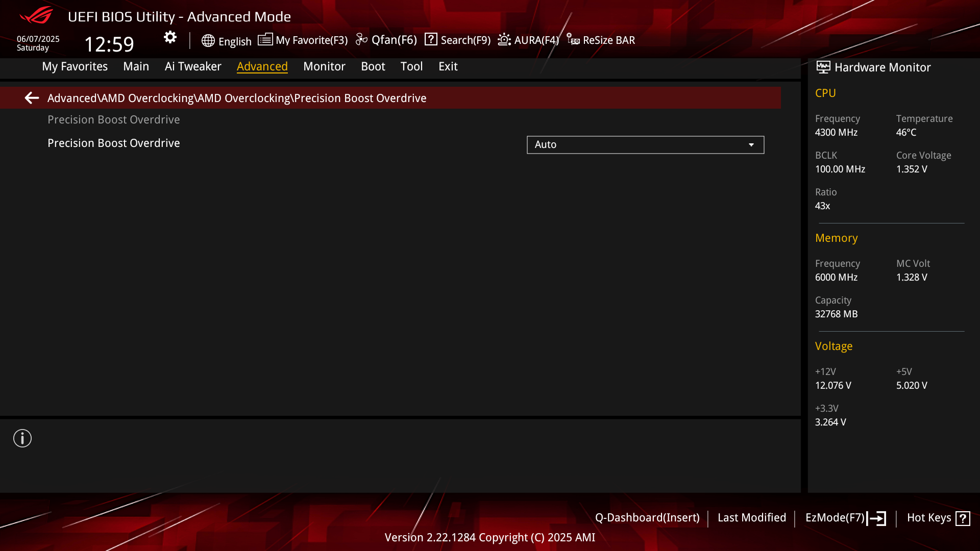
Task: Click the Core Voltage 1.352 V value
Action: 912,169
